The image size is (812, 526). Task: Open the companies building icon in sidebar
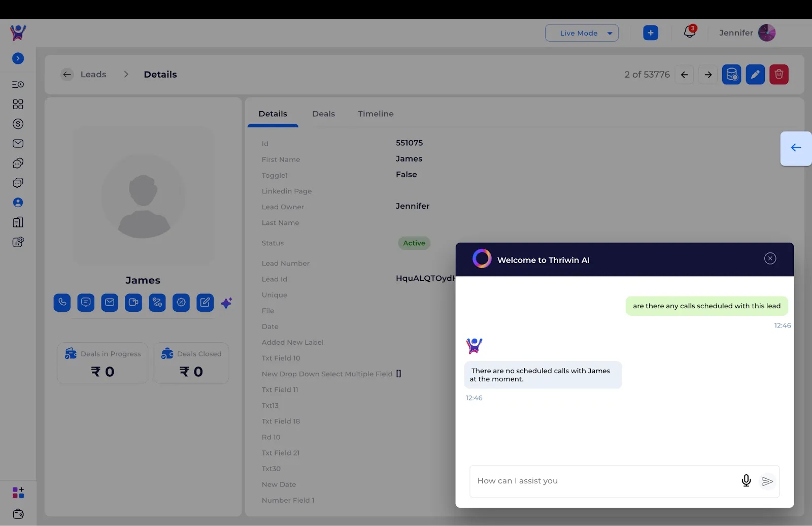coord(18,222)
